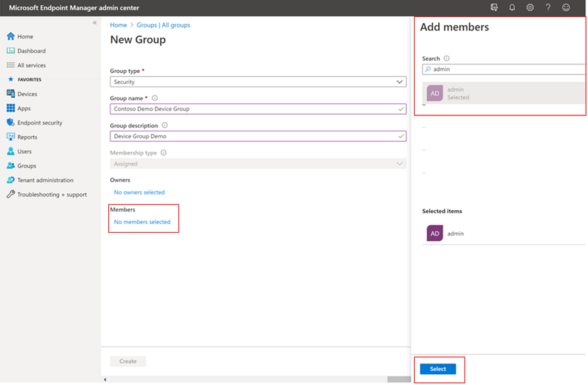Open Users label in the sidebar

[x=24, y=152]
